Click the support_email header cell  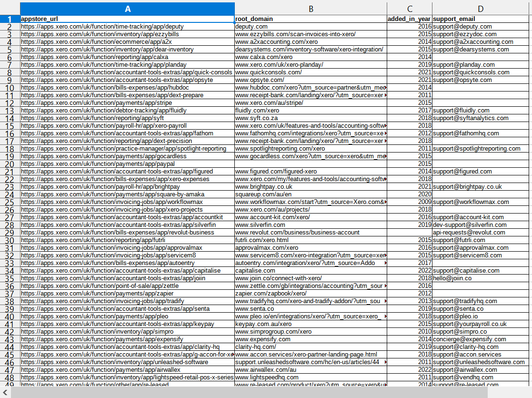tap(481, 19)
